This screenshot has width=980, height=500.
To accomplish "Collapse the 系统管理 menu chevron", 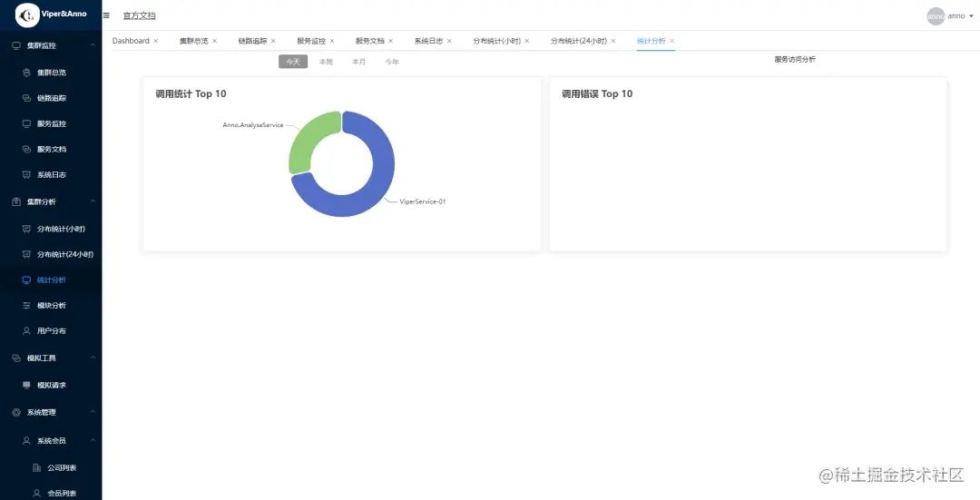I will pyautogui.click(x=93, y=413).
